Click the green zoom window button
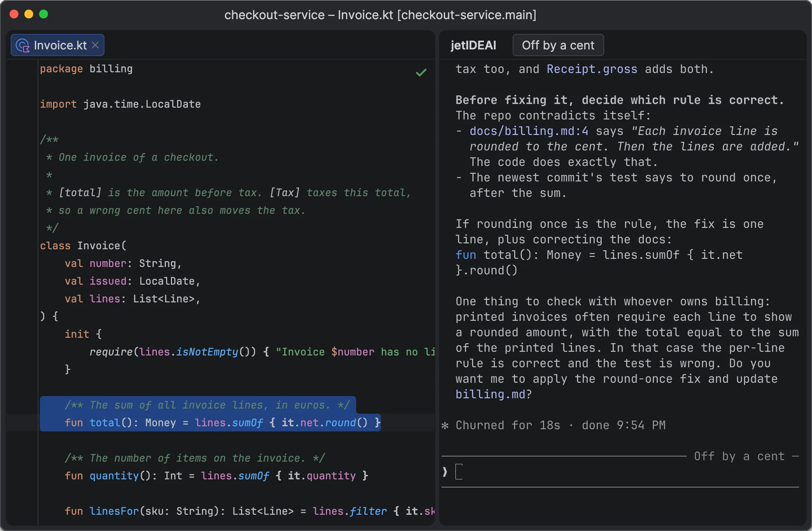 44,14
